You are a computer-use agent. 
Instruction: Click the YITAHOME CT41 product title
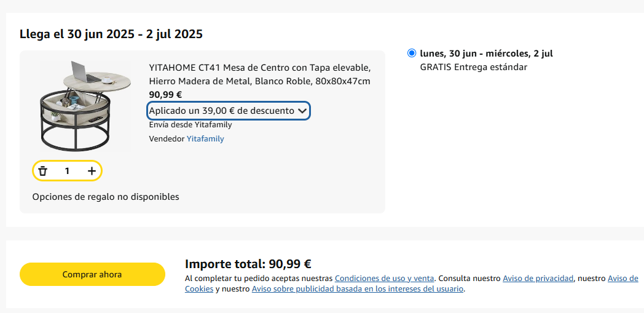pyautogui.click(x=259, y=74)
